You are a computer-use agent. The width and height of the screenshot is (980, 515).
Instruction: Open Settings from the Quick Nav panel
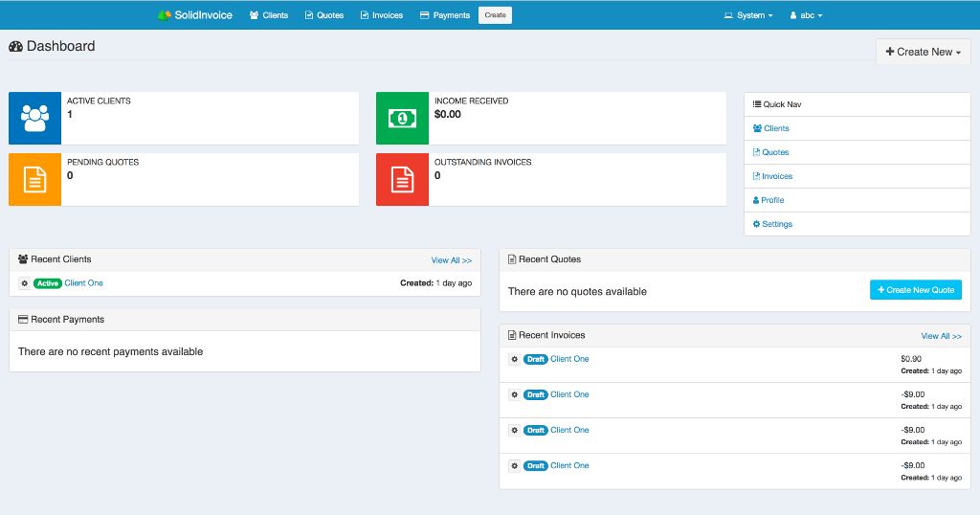point(773,224)
